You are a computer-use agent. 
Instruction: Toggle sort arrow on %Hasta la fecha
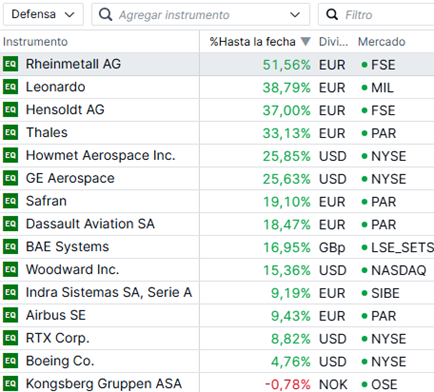coord(305,41)
